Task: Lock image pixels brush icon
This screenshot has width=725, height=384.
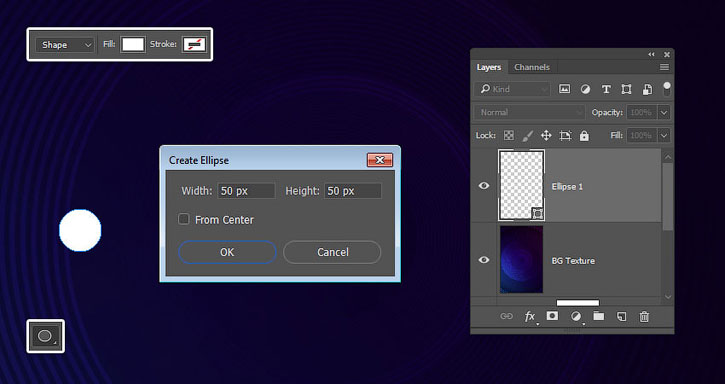Action: pyautogui.click(x=527, y=136)
